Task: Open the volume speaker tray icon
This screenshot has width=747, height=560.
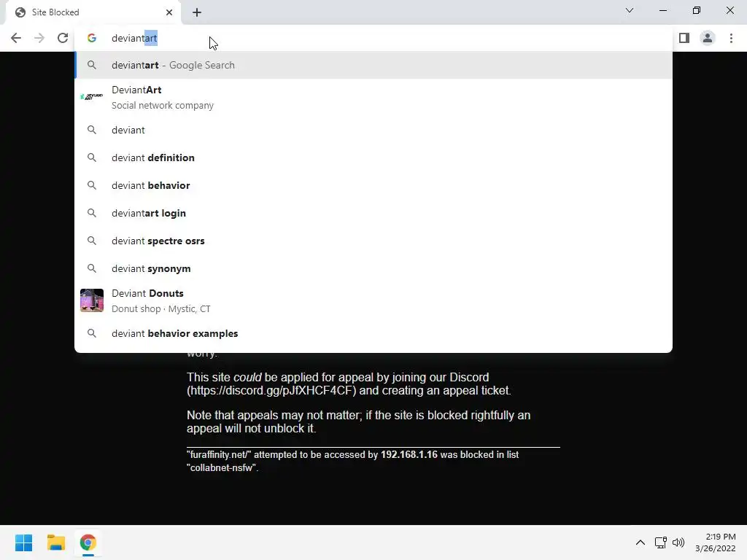Action: (x=678, y=542)
